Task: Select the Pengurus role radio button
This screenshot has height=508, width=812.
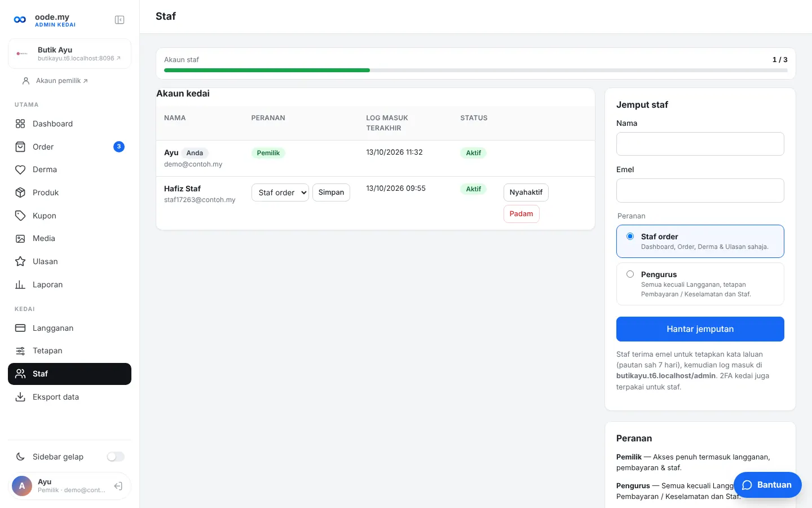Action: click(630, 274)
